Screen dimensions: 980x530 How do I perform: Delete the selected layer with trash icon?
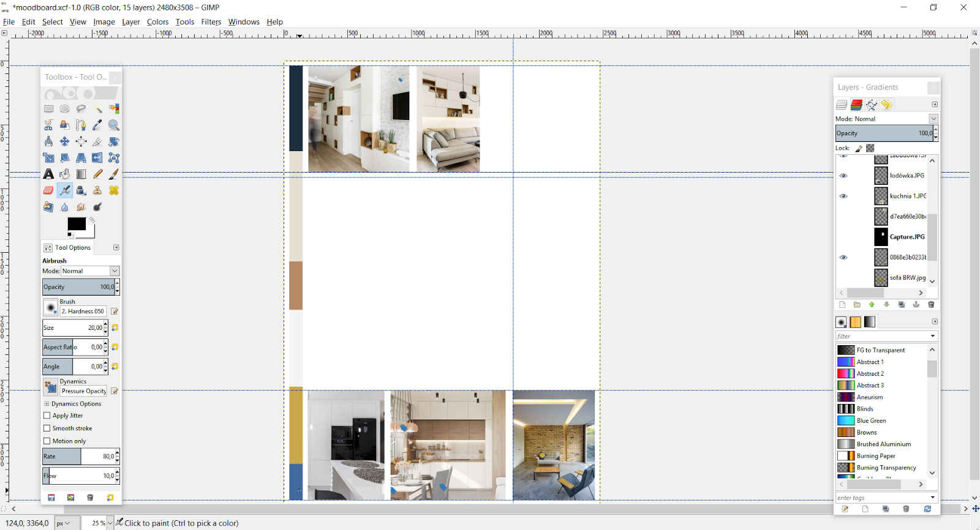point(932,305)
